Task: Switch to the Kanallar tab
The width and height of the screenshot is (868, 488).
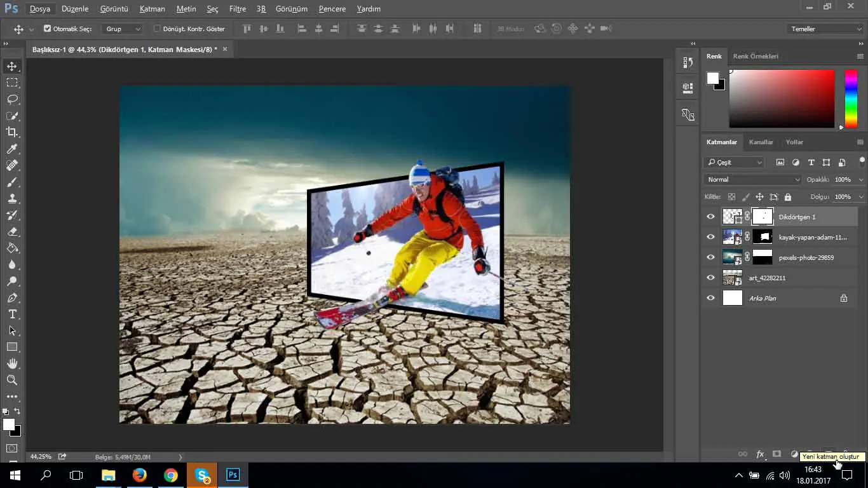Action: 761,142
